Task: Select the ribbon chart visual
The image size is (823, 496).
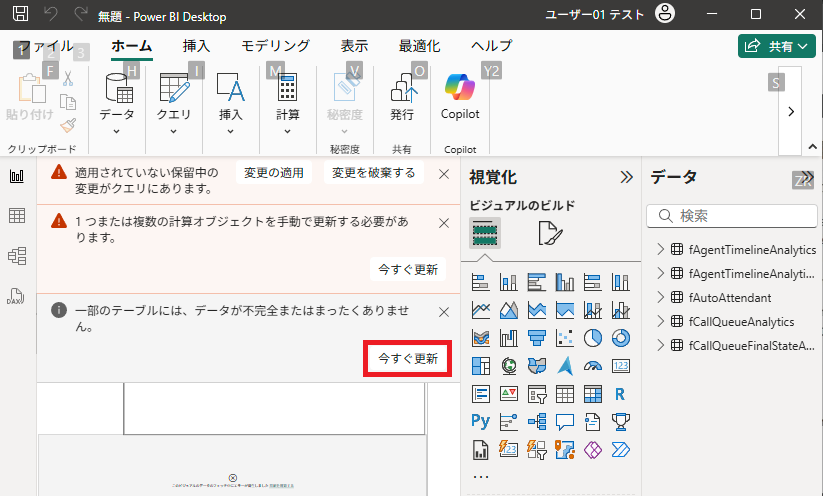Action: coord(481,338)
